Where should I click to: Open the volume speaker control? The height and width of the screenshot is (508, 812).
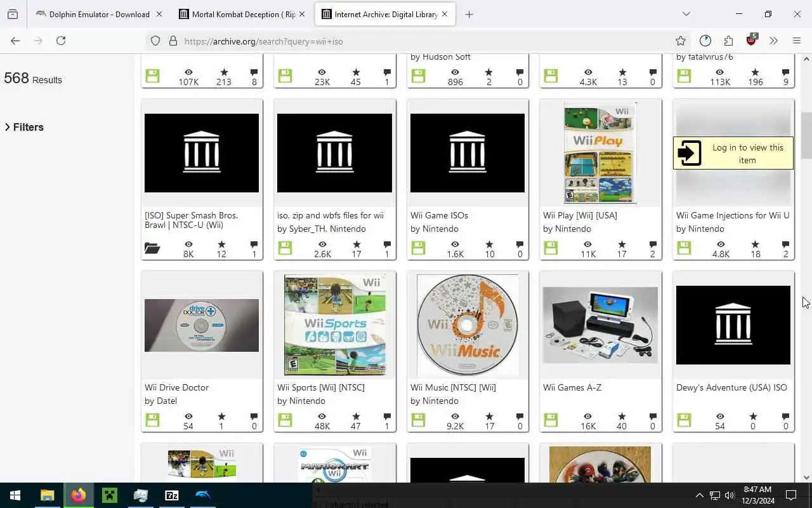(730, 495)
